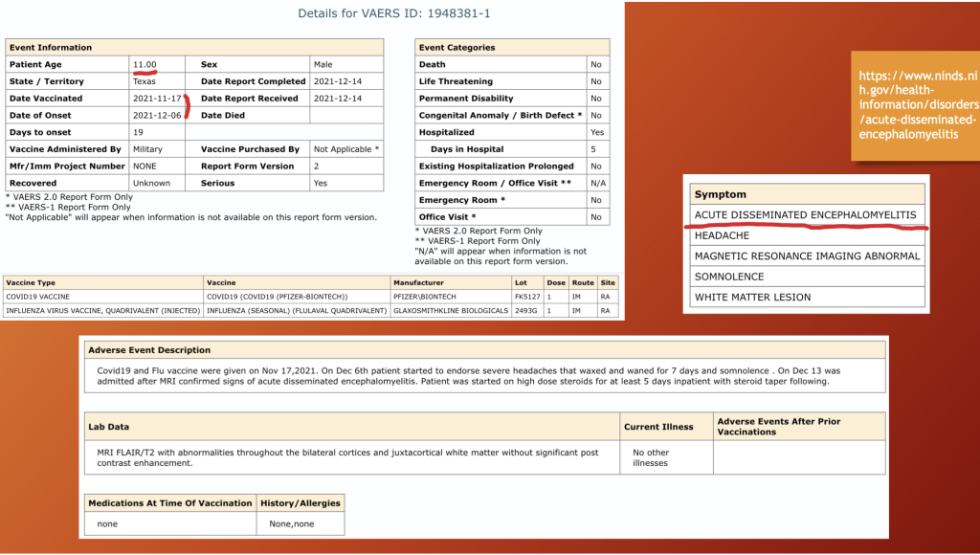
Task: Open the NINDS acute disseminated encephalomyelitis URL
Action: coord(918,104)
